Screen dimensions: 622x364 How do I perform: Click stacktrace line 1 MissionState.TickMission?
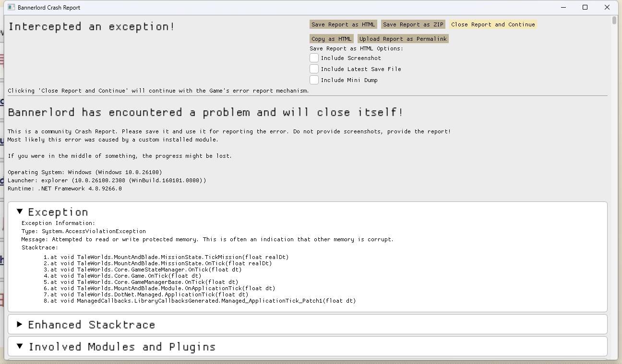(x=166, y=257)
